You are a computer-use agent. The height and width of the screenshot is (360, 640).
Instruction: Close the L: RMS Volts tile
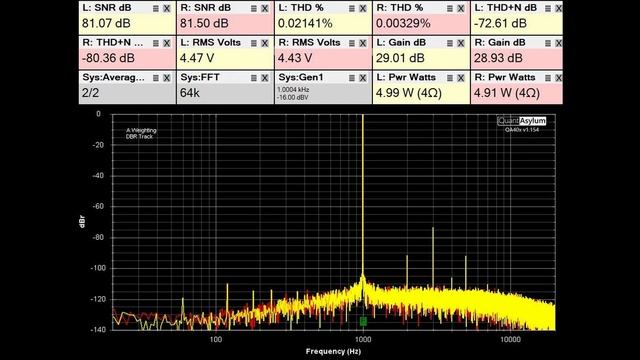click(x=264, y=43)
